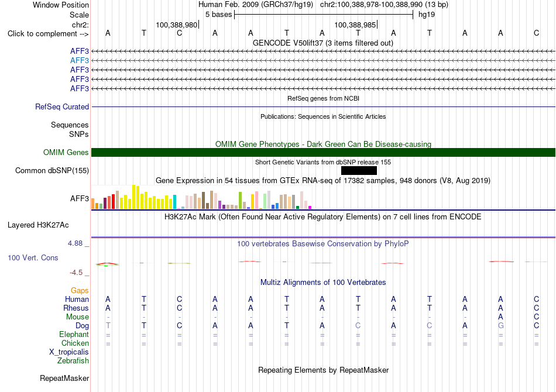Viewport: 556px width, 392px height.
Task: Click the Common dbSNP(155) label
Action: [x=52, y=170]
